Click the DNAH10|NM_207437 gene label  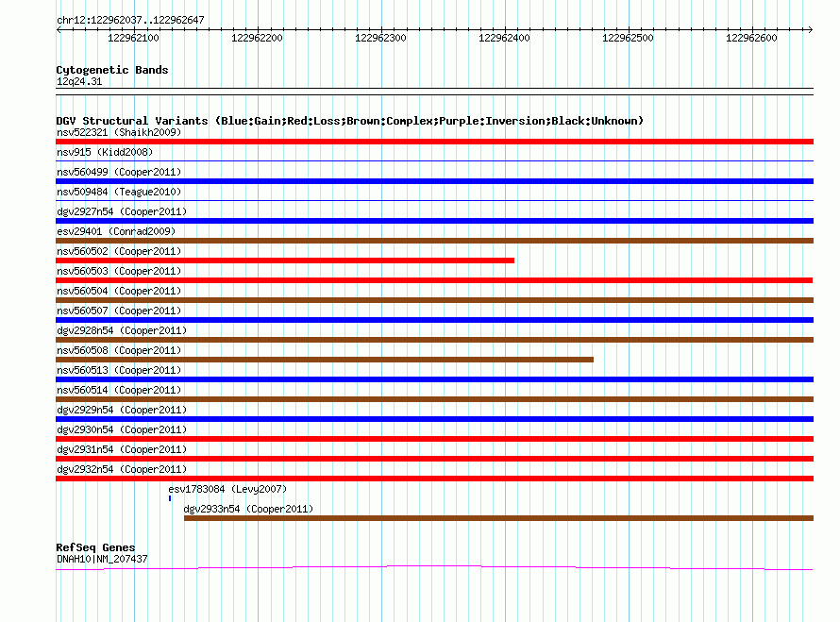(102, 559)
